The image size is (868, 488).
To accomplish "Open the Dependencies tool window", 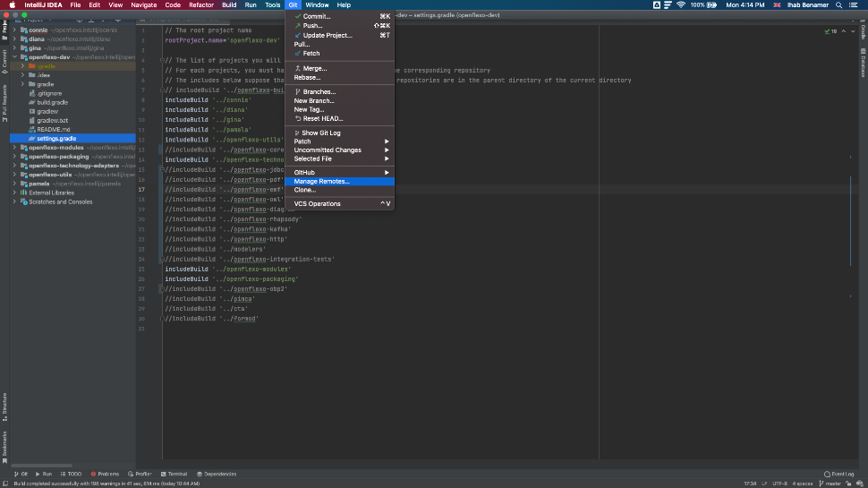I will point(217,475).
